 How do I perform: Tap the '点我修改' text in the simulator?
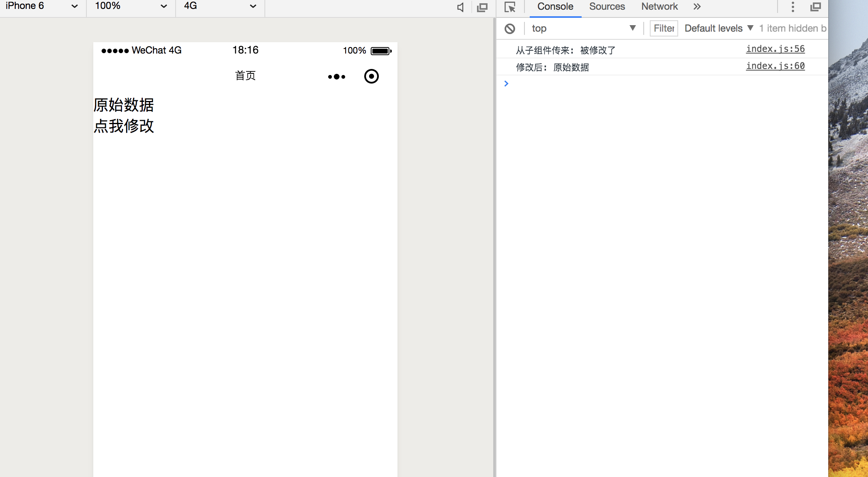click(x=123, y=126)
